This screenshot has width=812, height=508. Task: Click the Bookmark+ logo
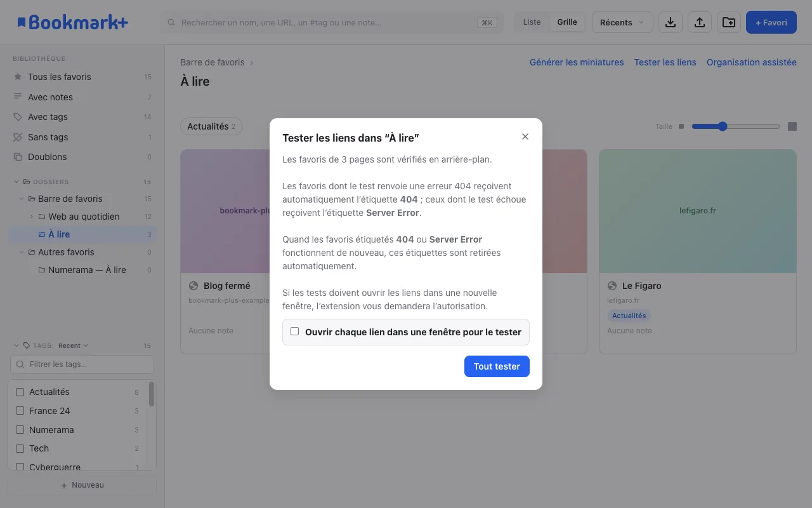[73, 22]
